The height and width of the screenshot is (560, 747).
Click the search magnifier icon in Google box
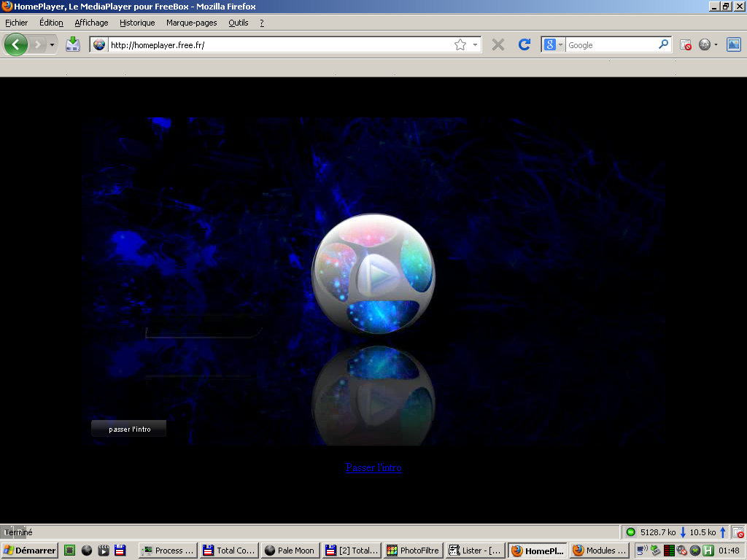pos(664,44)
